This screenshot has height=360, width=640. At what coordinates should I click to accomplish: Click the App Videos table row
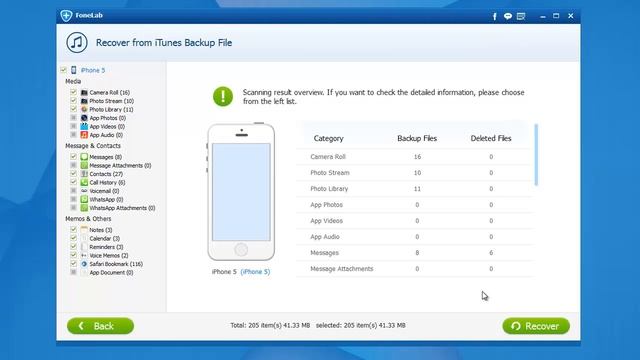(415, 221)
